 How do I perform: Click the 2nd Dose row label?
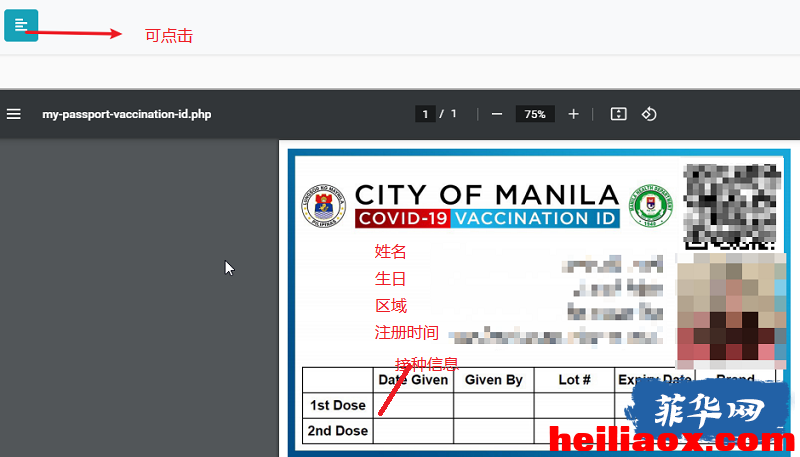click(338, 431)
